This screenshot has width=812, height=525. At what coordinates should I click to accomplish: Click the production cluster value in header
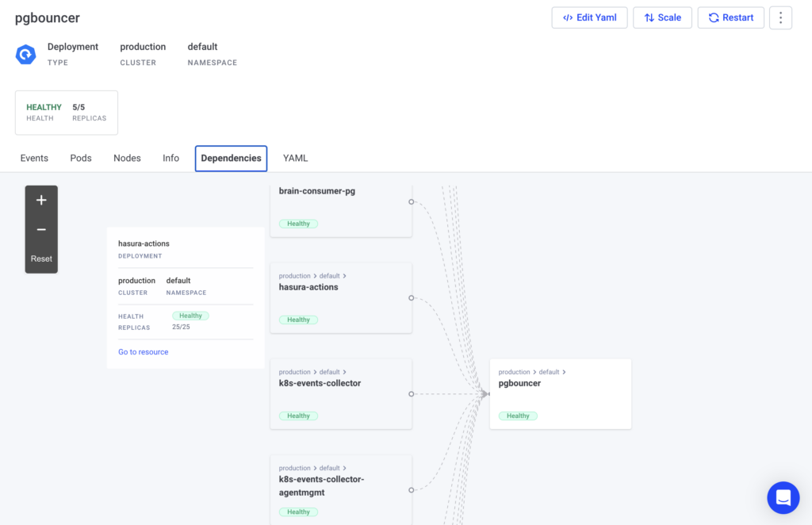pos(143,47)
